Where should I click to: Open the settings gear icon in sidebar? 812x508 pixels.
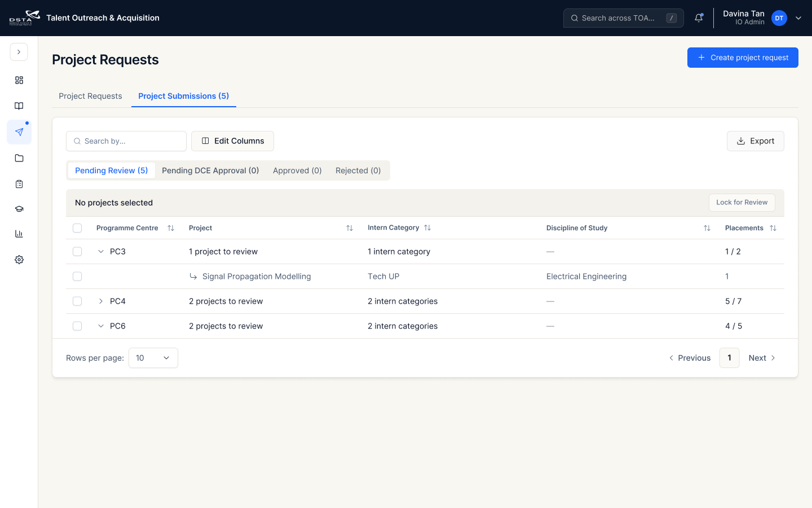(x=19, y=260)
